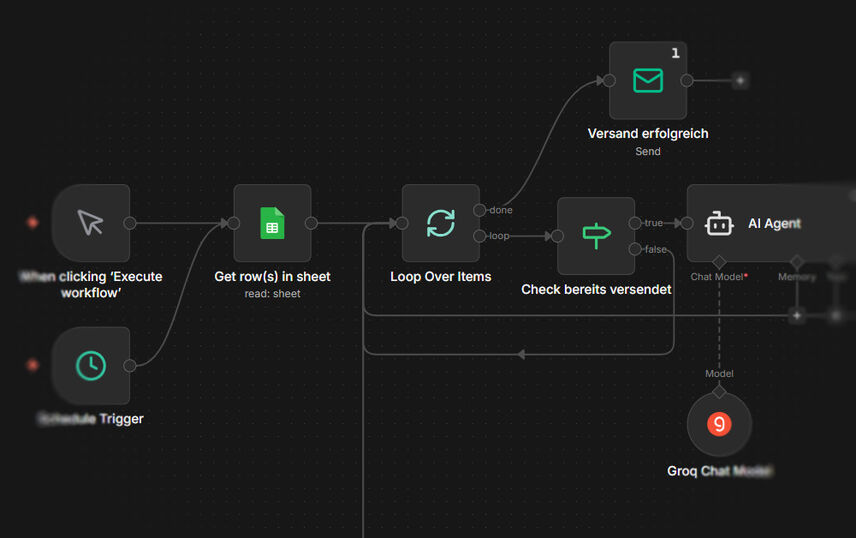Click the Memory connector on AI Agent
The height and width of the screenshot is (538, 856).
[797, 262]
